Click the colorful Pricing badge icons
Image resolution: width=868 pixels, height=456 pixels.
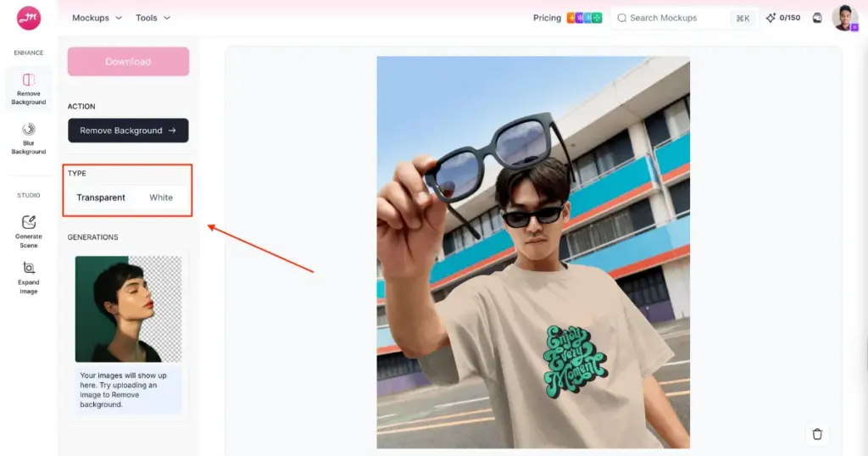pos(584,18)
